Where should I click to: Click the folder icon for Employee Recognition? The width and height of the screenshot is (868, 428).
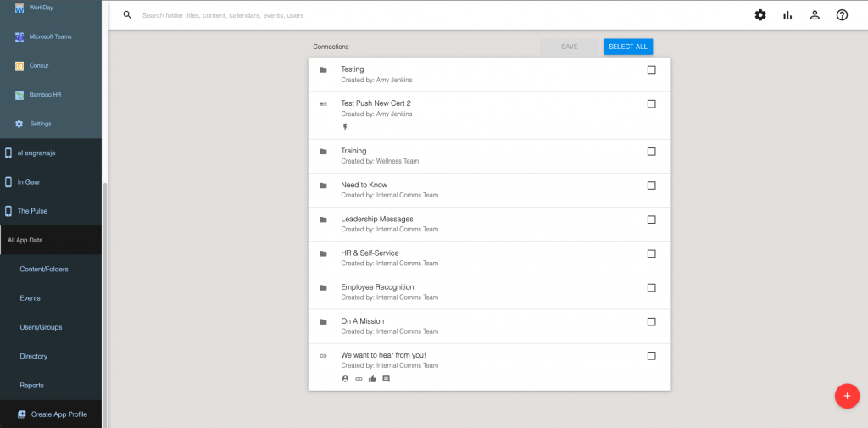[x=323, y=287]
